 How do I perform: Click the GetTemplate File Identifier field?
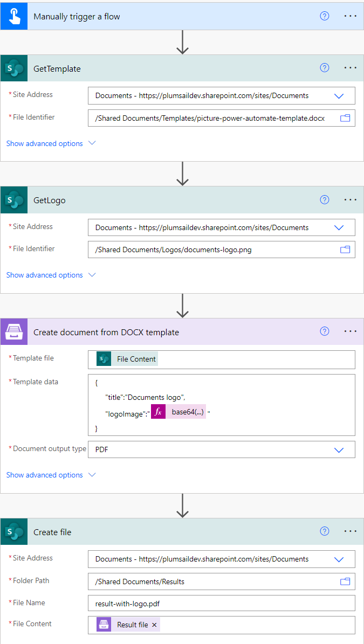pos(222,118)
